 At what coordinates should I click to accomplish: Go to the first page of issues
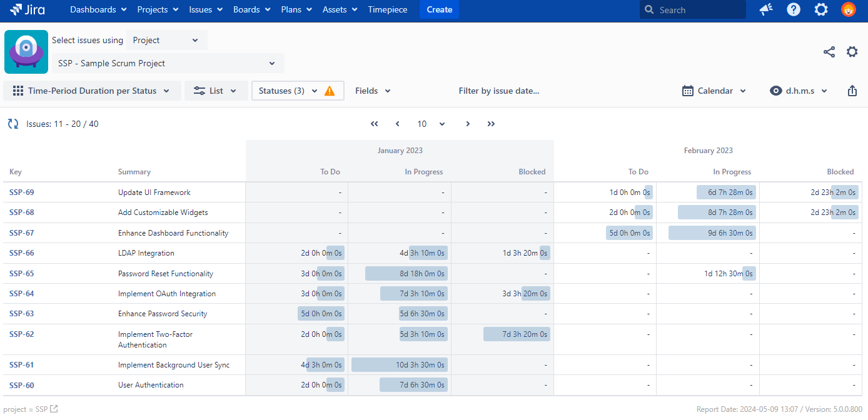pos(375,124)
